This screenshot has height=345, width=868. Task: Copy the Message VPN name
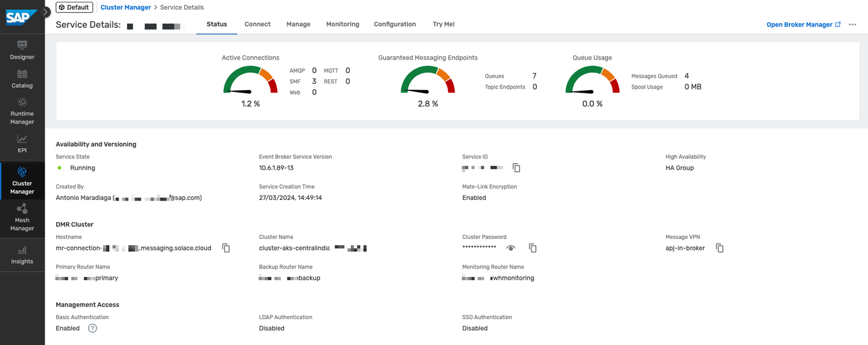719,248
